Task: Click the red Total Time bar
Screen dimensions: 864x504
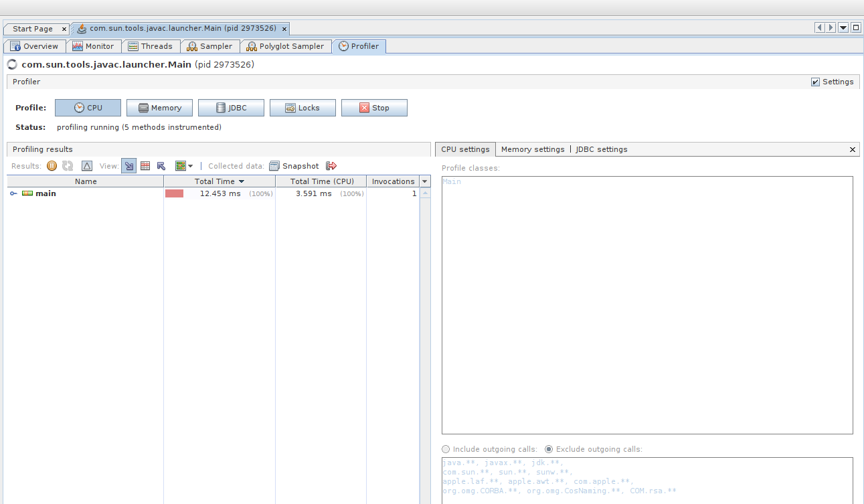Action: click(x=175, y=193)
